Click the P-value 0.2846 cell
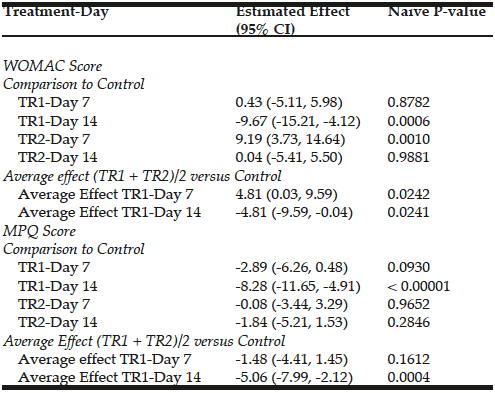 click(408, 322)
